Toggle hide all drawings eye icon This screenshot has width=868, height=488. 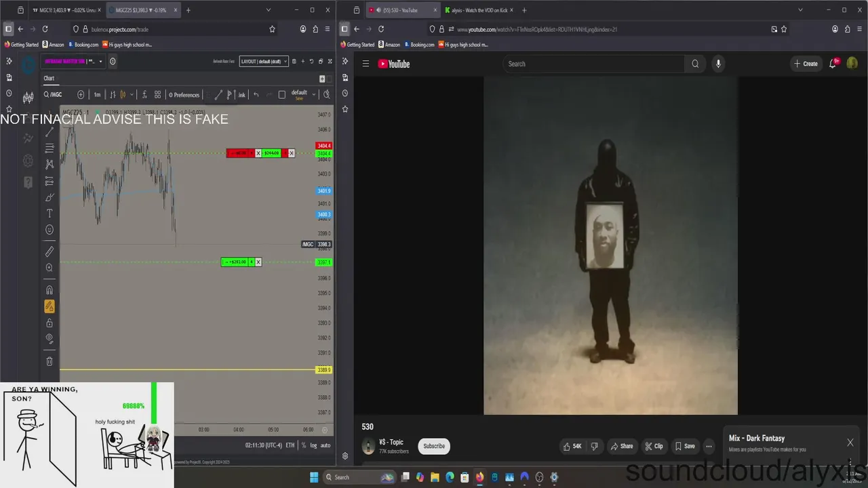point(50,338)
